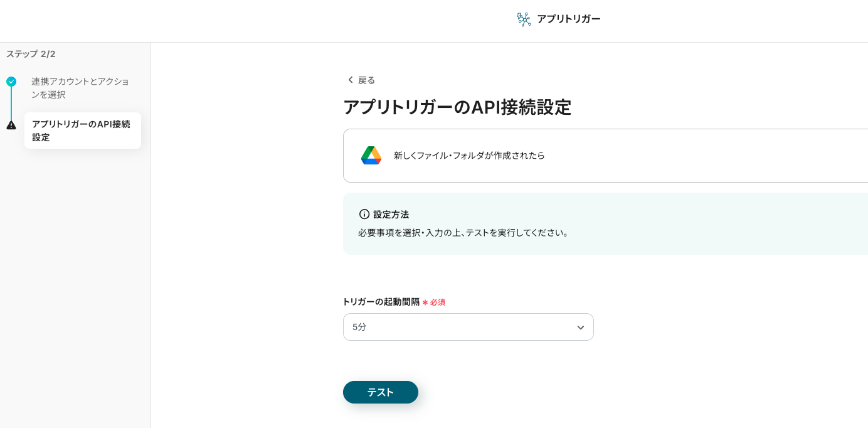Click the green checkmark step icon
This screenshot has height=428, width=868.
pos(11,82)
